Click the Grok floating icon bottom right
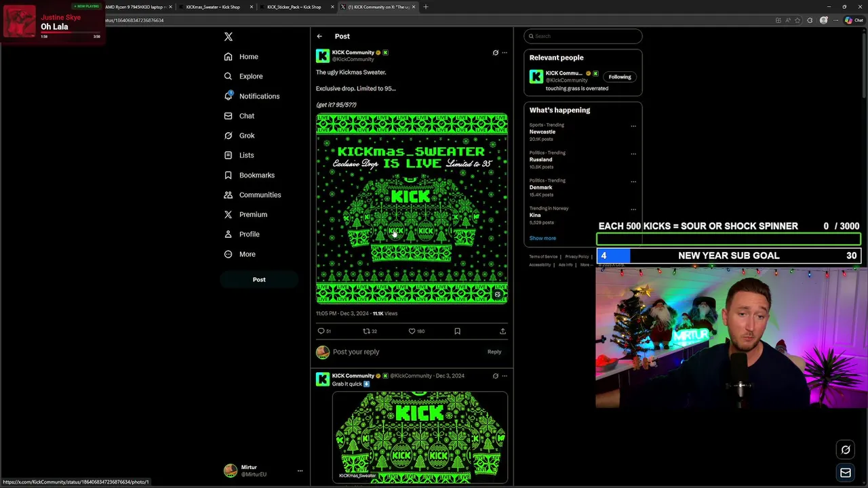Image resolution: width=868 pixels, height=488 pixels. click(846, 449)
